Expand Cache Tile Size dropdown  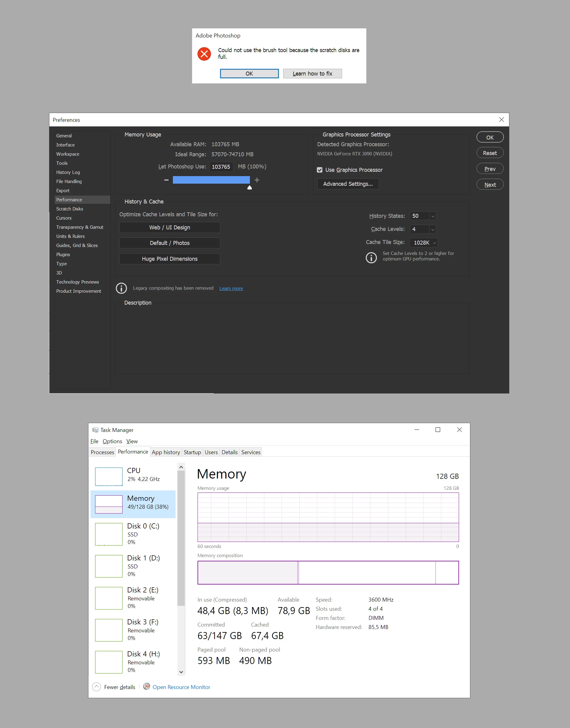(434, 242)
